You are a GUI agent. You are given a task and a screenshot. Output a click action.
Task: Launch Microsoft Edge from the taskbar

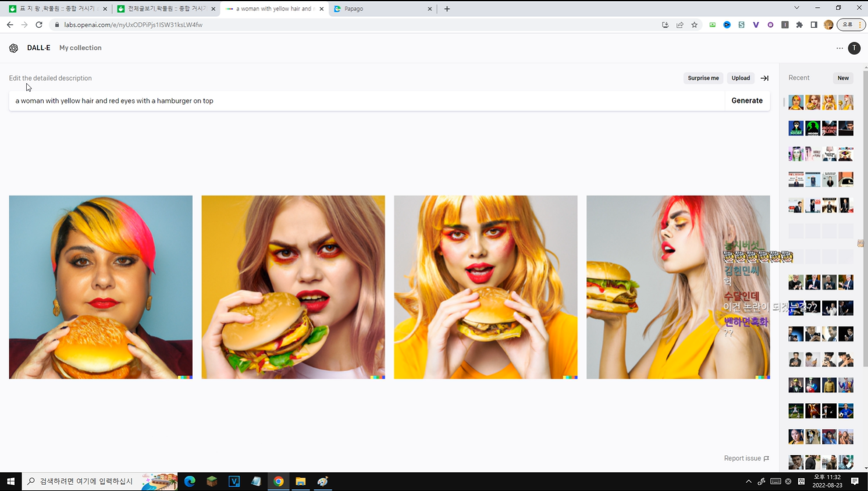pos(190,481)
